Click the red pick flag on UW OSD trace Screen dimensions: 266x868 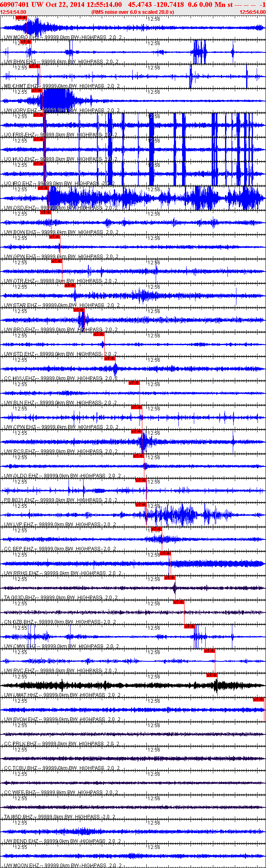43,188
